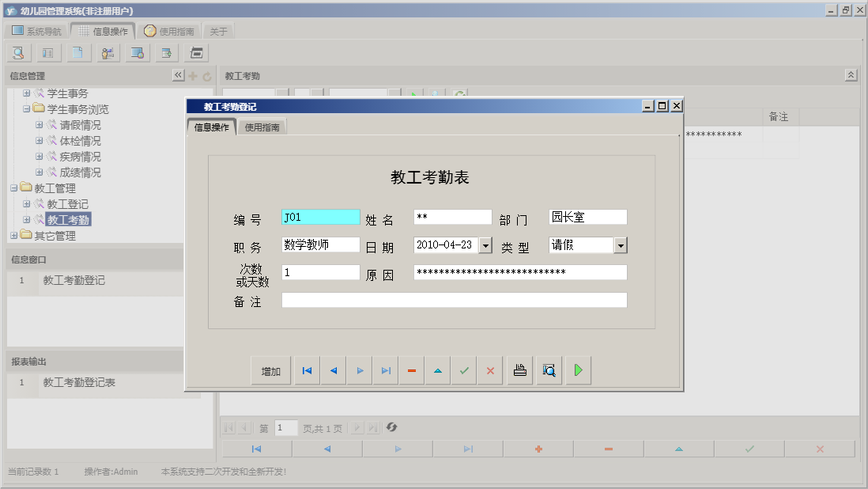Collapse the 信息管理 panel with double-arrow button
868x489 pixels.
(178, 75)
